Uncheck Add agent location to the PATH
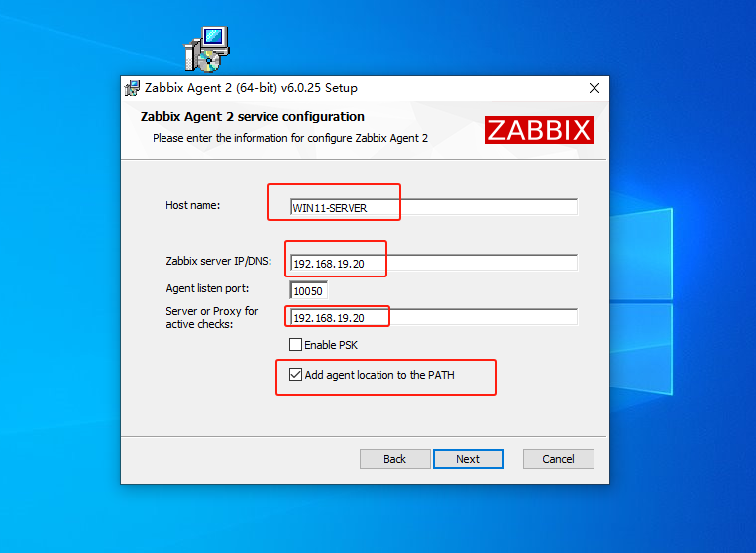This screenshot has height=553, width=756. tap(295, 375)
